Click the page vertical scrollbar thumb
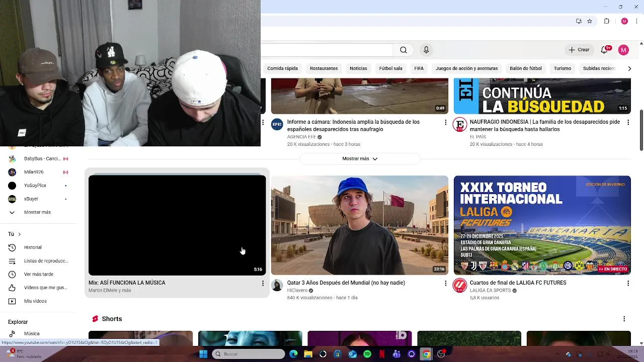The height and width of the screenshot is (362, 644). click(641, 130)
